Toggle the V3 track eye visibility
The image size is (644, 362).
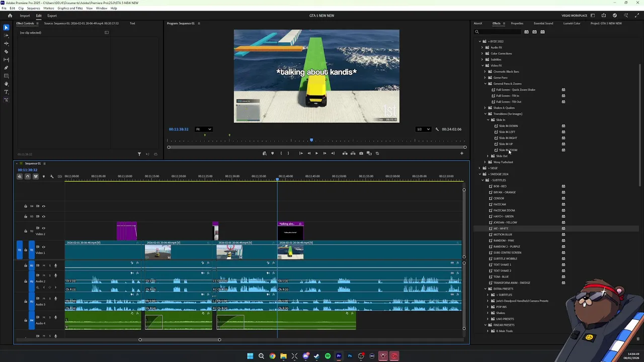coord(43,217)
